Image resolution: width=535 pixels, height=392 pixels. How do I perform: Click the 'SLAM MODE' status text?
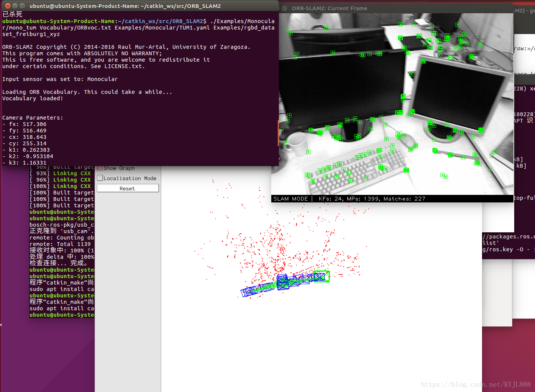click(291, 199)
